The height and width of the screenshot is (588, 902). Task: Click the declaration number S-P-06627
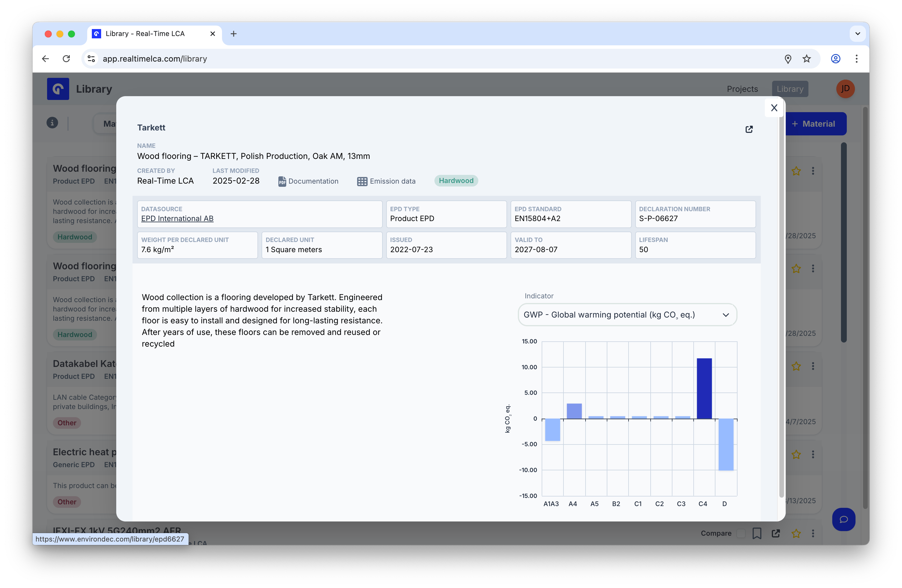[x=658, y=218]
